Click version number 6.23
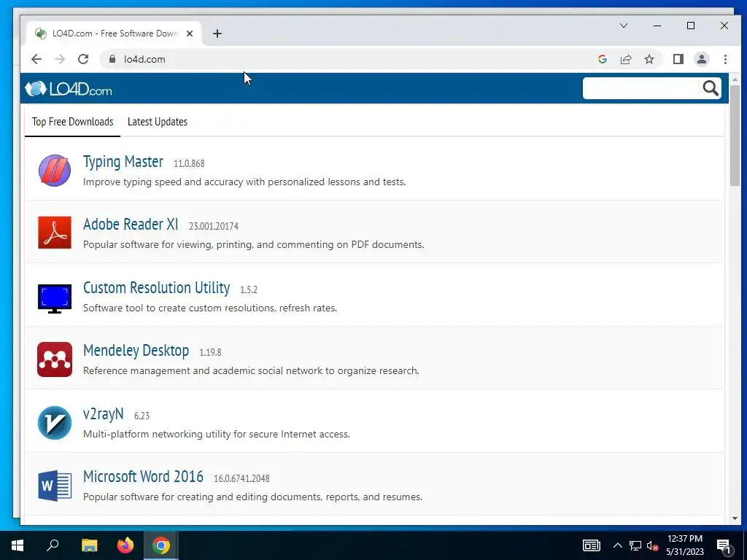The image size is (747, 560). [142, 416]
